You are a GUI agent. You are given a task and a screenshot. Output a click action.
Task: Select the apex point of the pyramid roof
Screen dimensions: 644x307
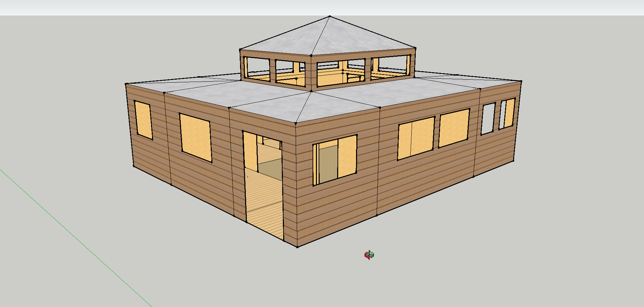point(330,16)
